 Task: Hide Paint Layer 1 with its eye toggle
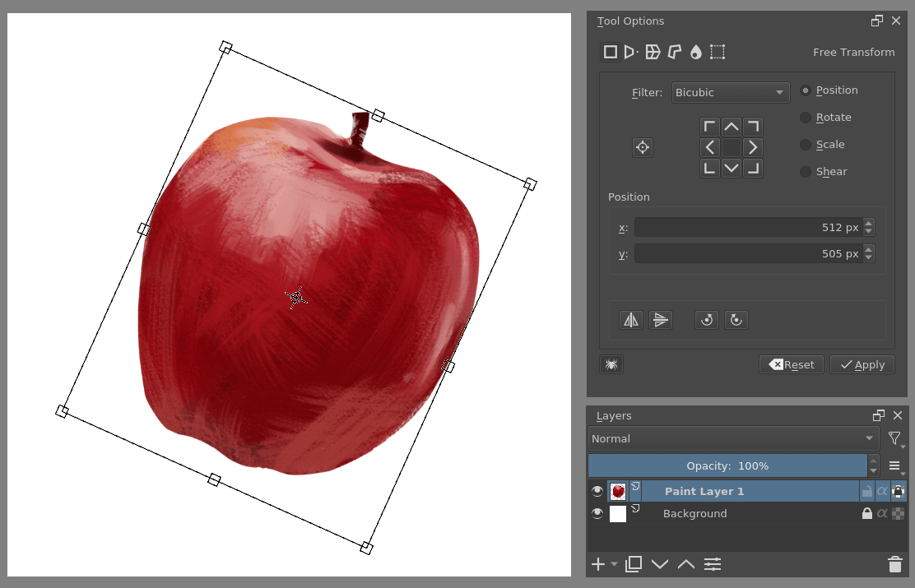[597, 491]
